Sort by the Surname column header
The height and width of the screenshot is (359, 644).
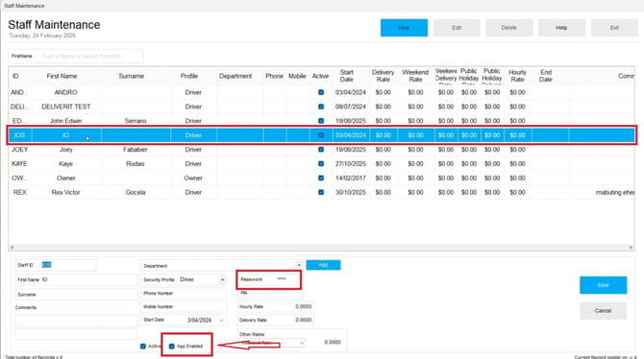[x=131, y=76]
